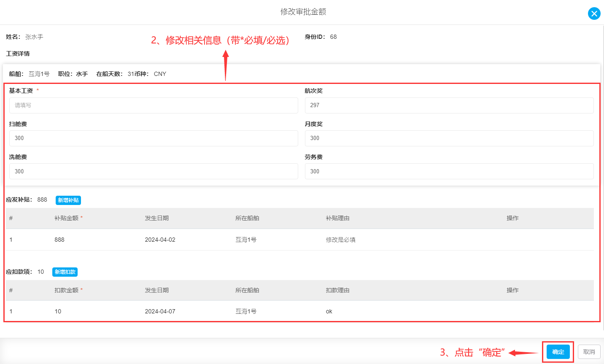Click the currency value CNY
Viewport: 604px width, 364px height.
[x=160, y=74]
